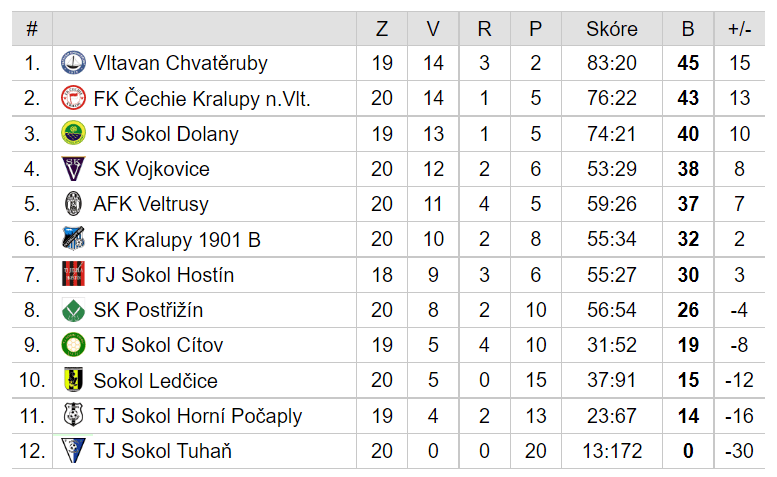Click the FK Čechie Kralupy n.Vlt. club logo
The width and height of the screenshot is (777, 477).
point(73,98)
